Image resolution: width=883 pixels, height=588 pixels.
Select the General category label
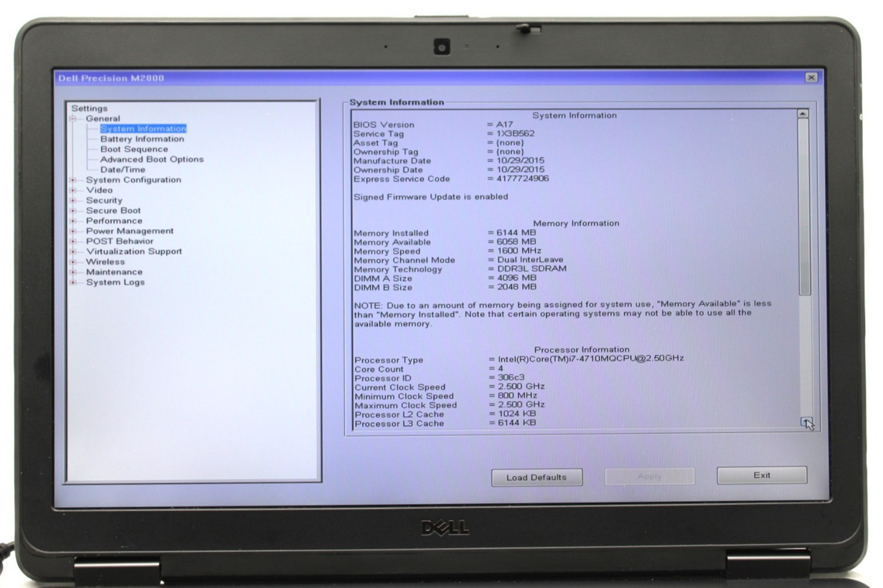pos(103,118)
